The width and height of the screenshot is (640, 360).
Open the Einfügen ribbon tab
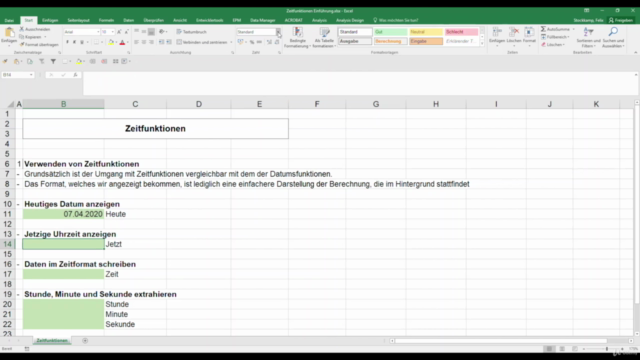tap(50, 20)
